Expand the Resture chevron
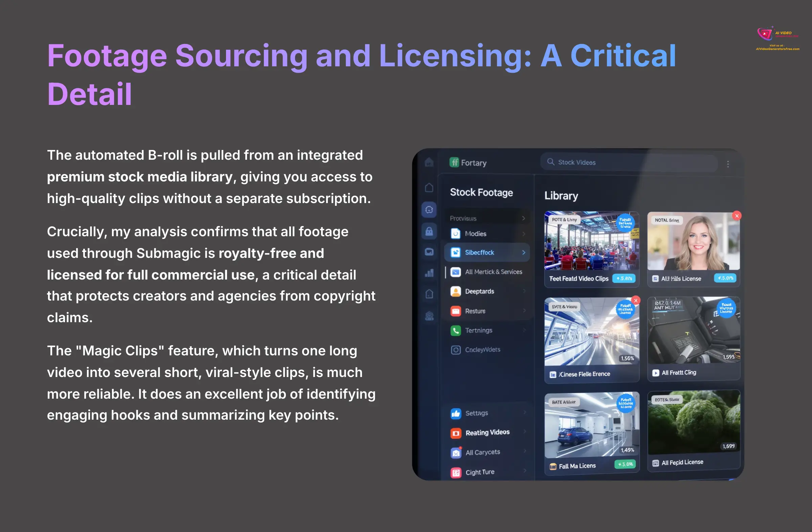Image resolution: width=812 pixels, height=532 pixels. coord(524,311)
